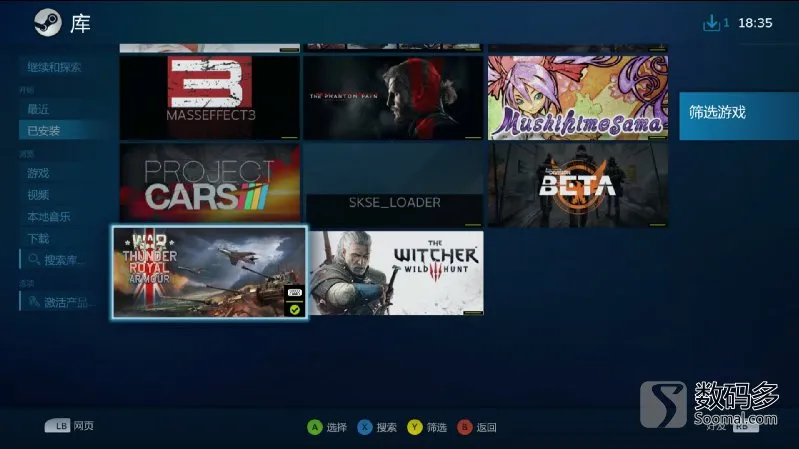The height and width of the screenshot is (449, 799).
Task: Select the War Thunder Royal Armour tile
Action: pyautogui.click(x=209, y=272)
